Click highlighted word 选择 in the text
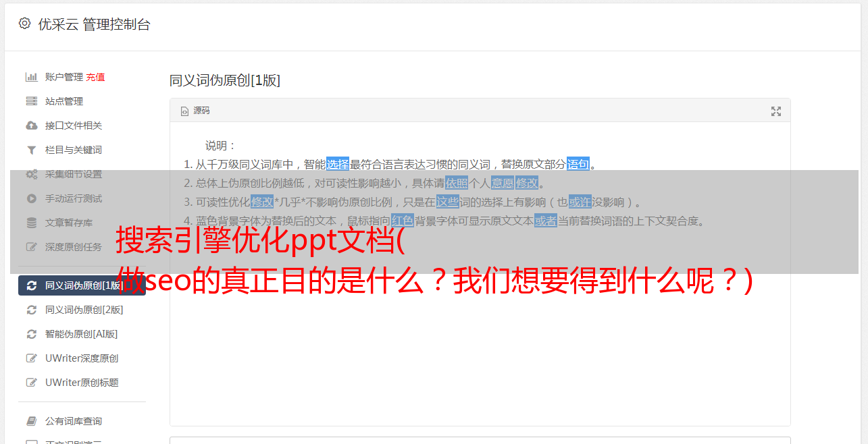The image size is (868, 444). (338, 164)
